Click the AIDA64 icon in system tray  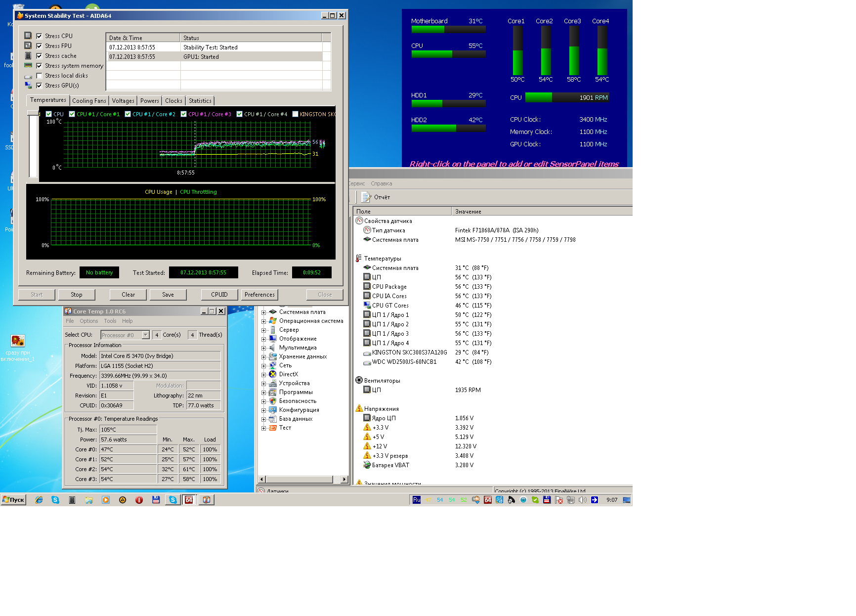pyautogui.click(x=488, y=500)
